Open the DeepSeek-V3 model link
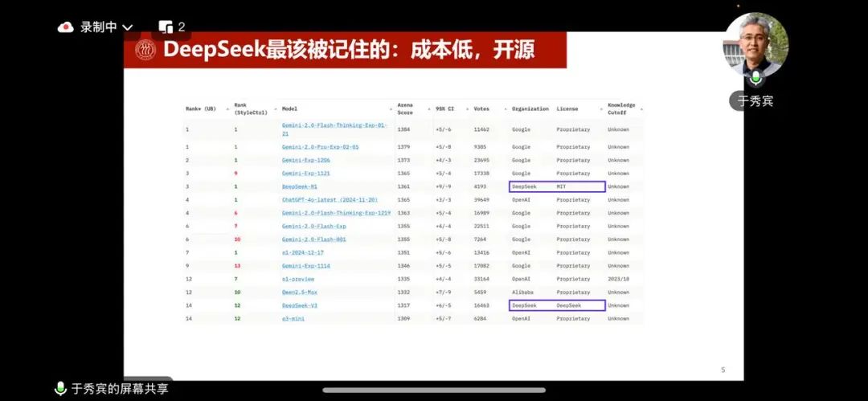The image size is (868, 401). (x=300, y=305)
